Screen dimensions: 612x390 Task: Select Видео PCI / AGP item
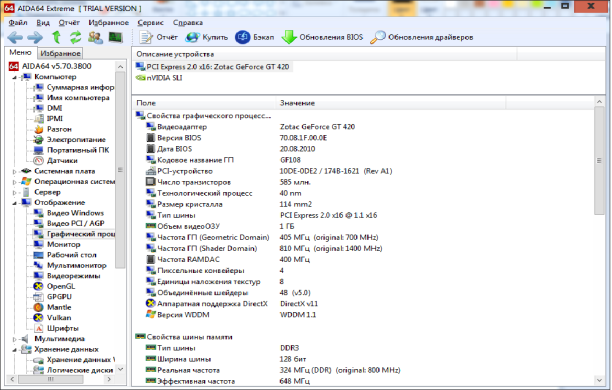pyautogui.click(x=76, y=224)
